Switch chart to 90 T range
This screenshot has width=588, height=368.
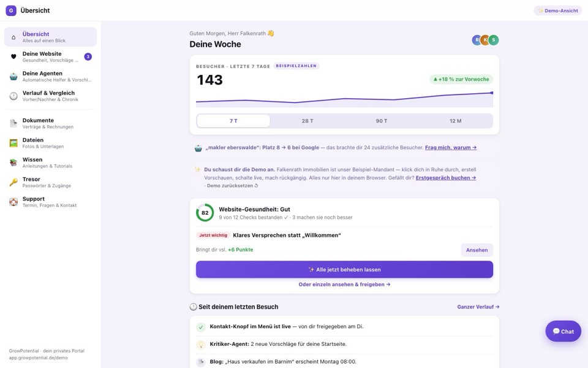(382, 121)
